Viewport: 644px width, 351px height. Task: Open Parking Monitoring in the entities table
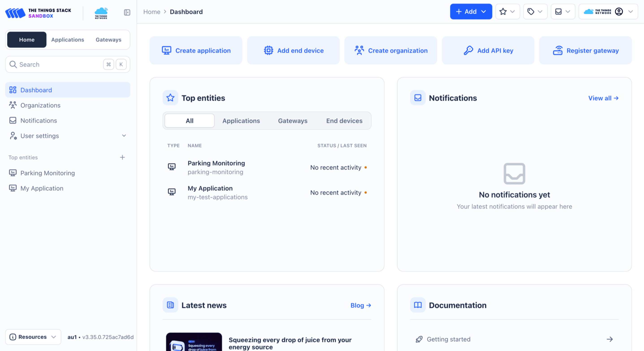[216, 163]
